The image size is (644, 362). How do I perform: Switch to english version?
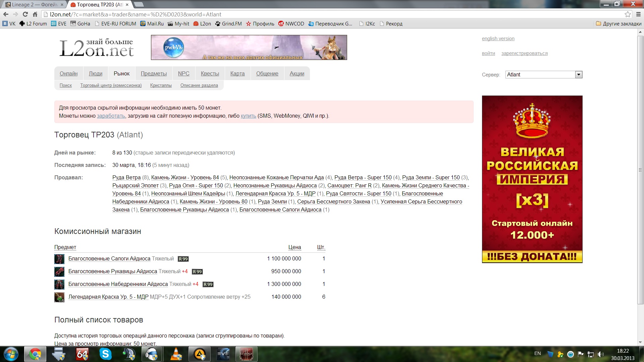pyautogui.click(x=498, y=39)
